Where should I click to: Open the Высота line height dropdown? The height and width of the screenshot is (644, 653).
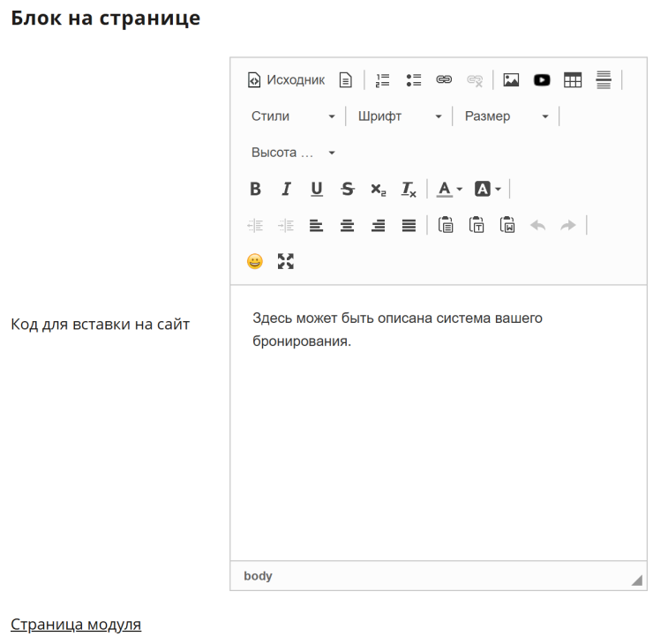tap(293, 153)
